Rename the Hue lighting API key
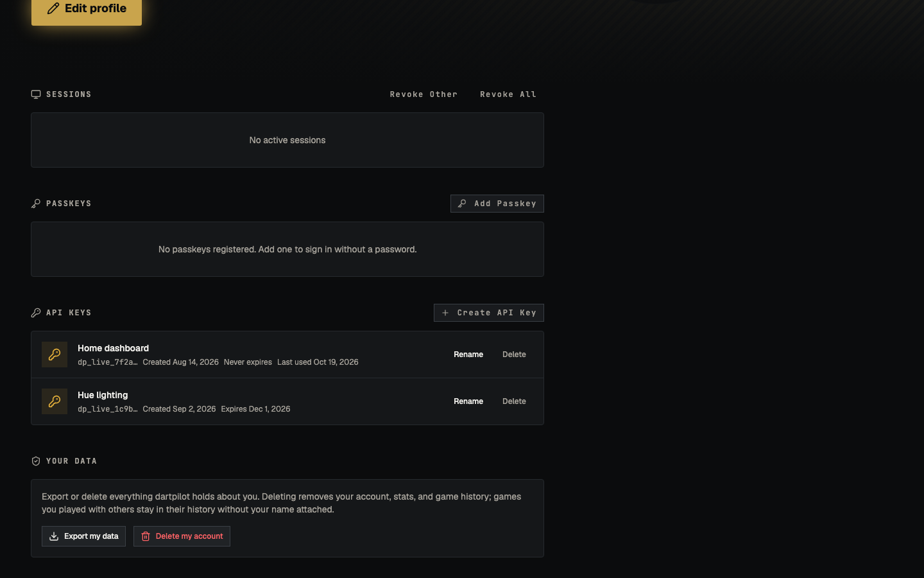The height and width of the screenshot is (578, 924). 468,401
